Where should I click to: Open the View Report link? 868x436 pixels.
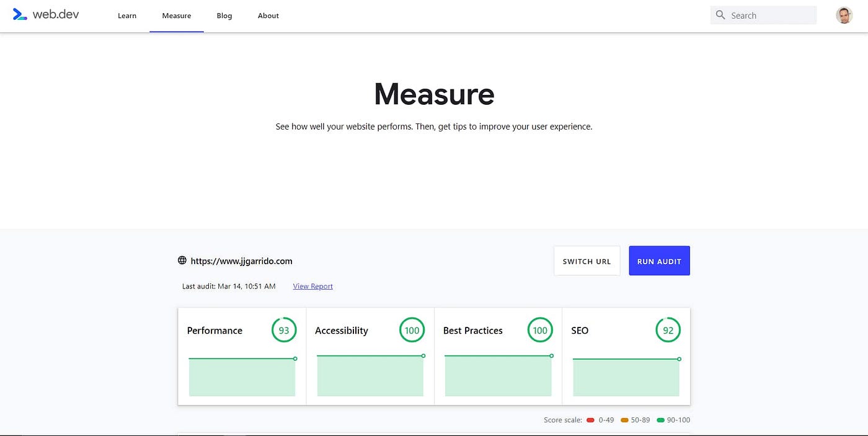[x=312, y=287]
